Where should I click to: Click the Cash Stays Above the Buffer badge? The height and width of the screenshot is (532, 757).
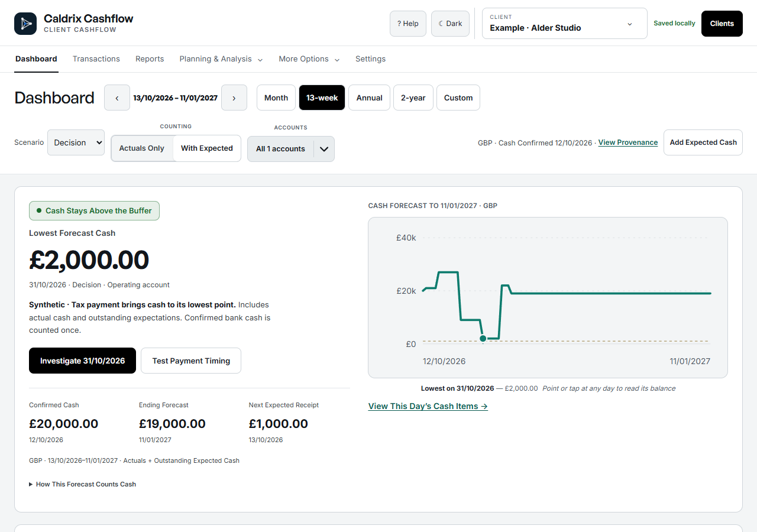coord(94,211)
